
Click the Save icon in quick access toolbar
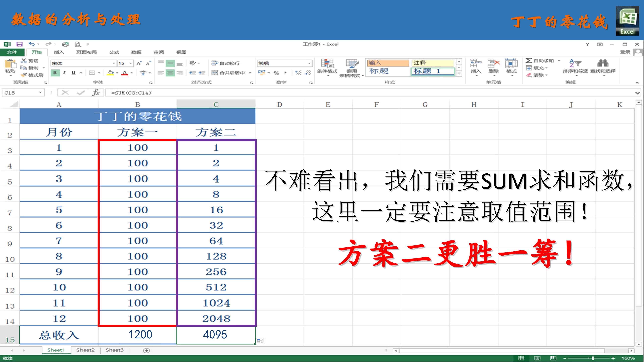click(x=19, y=44)
